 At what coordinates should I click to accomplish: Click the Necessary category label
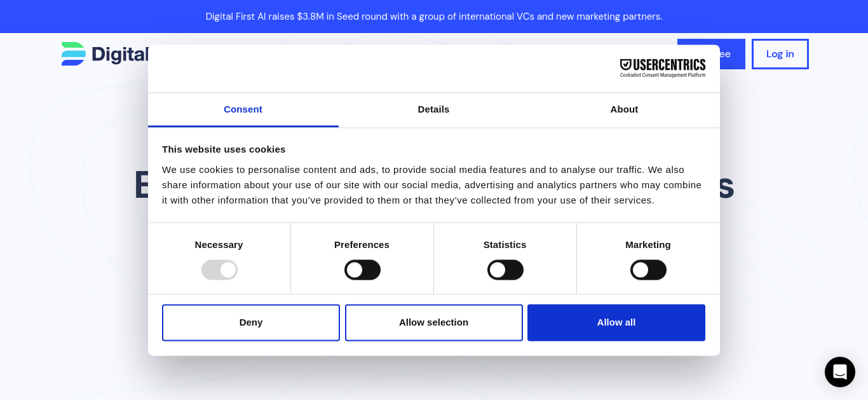219,245
